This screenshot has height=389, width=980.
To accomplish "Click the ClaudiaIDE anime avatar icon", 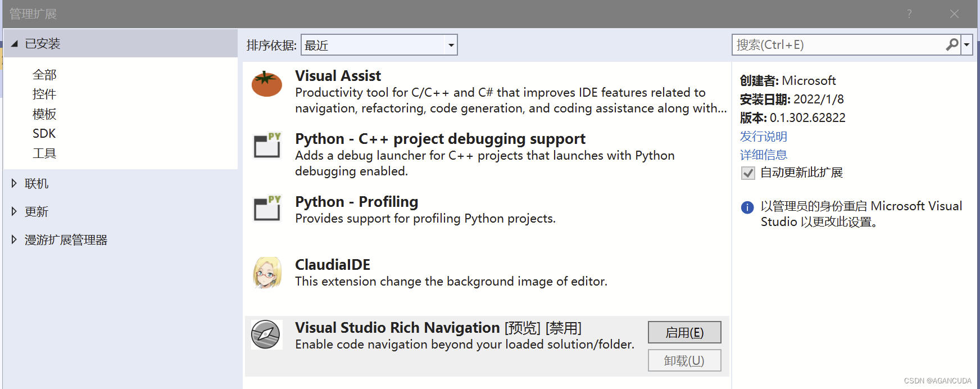I will click(267, 273).
